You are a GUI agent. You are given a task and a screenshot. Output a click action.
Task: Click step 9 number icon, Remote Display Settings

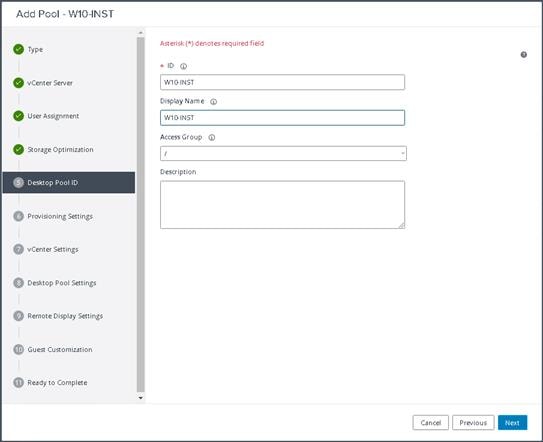click(x=19, y=316)
